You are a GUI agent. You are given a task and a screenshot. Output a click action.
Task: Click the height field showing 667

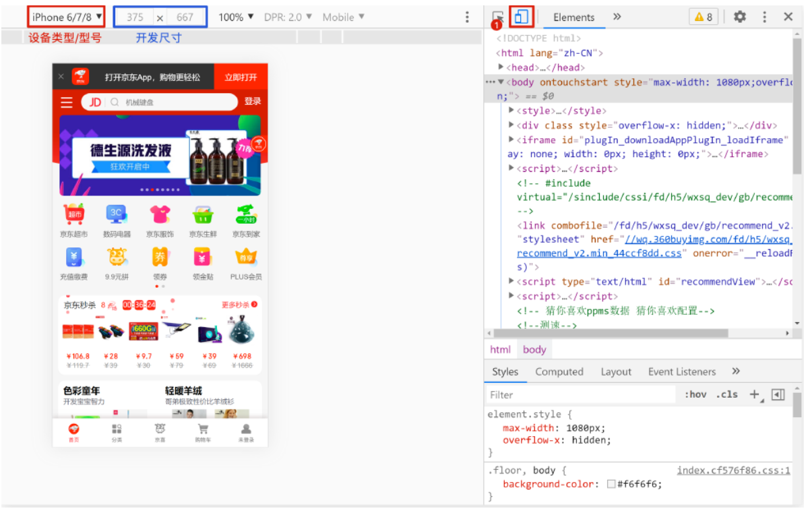[185, 18]
